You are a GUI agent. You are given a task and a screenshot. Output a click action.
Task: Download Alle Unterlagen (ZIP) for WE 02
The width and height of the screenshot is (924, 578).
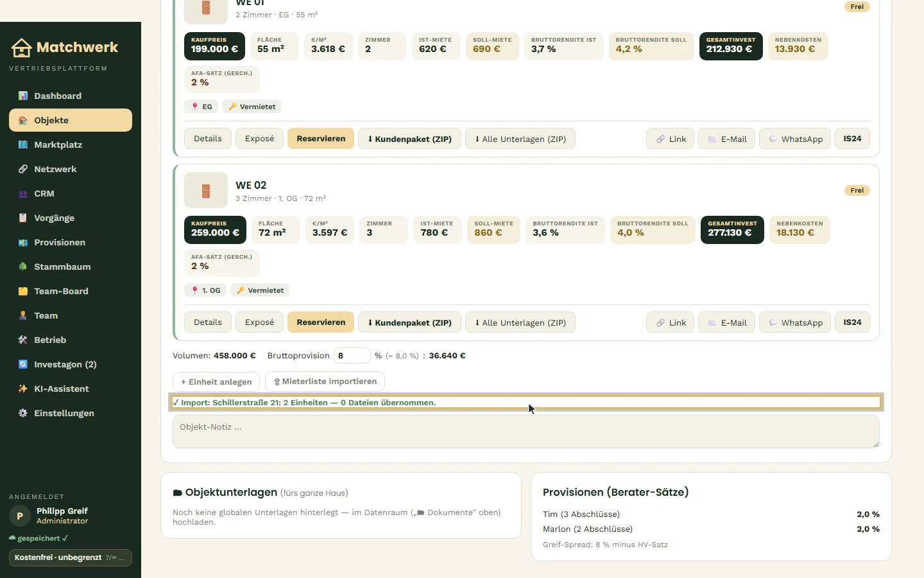(x=520, y=322)
